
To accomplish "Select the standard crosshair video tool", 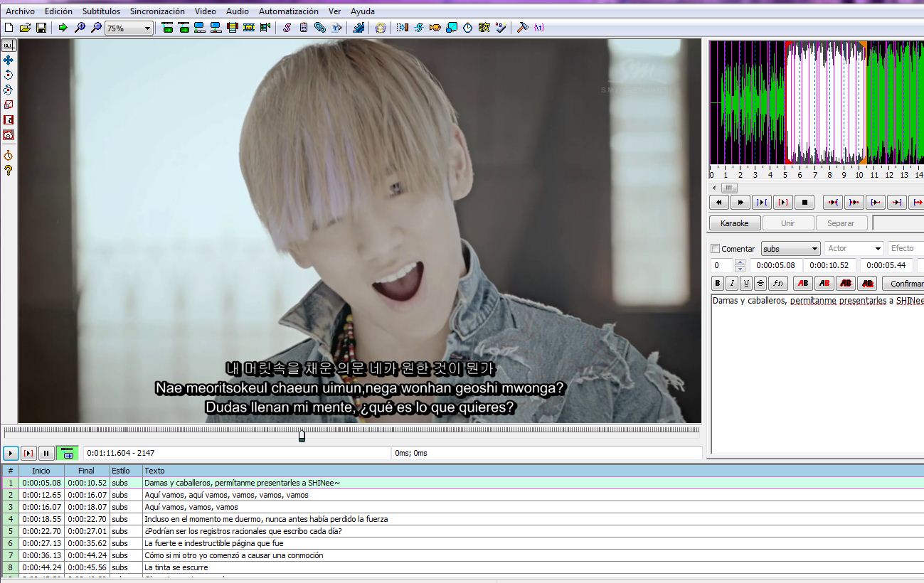I will [x=9, y=45].
